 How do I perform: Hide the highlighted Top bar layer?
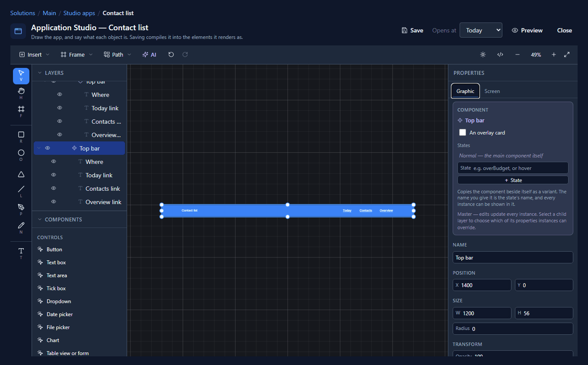point(48,148)
